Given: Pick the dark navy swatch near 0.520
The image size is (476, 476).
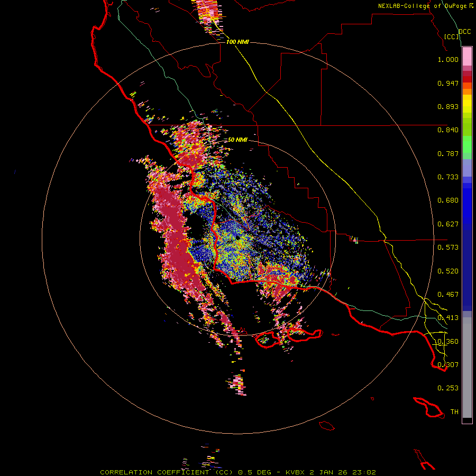Looking at the screenshot, I should [467, 268].
